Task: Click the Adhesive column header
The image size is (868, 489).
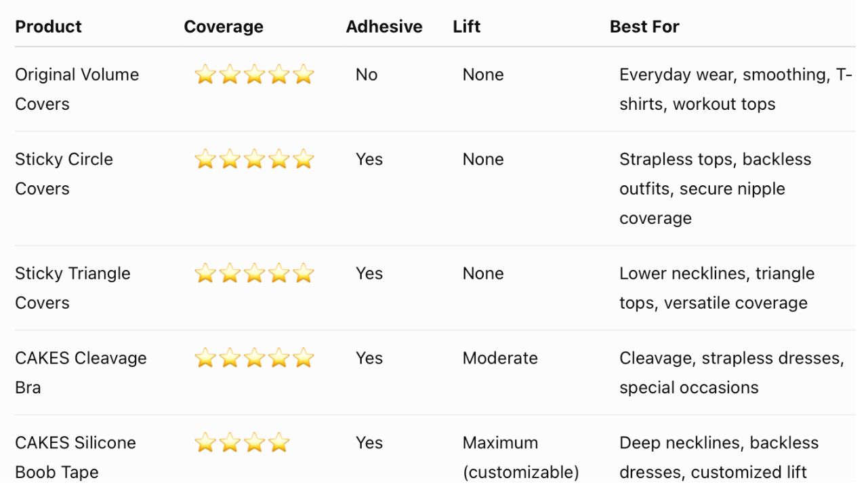Action: pos(384,26)
